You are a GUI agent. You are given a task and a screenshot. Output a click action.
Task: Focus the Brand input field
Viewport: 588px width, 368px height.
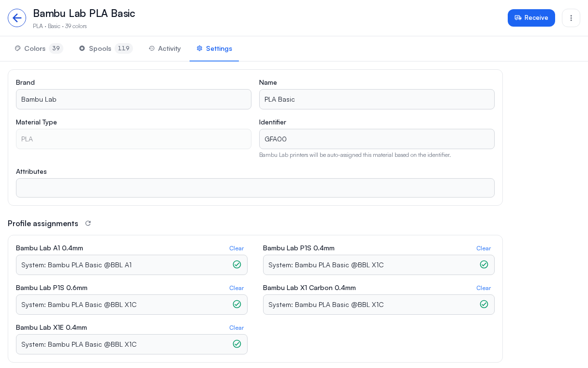[133, 99]
